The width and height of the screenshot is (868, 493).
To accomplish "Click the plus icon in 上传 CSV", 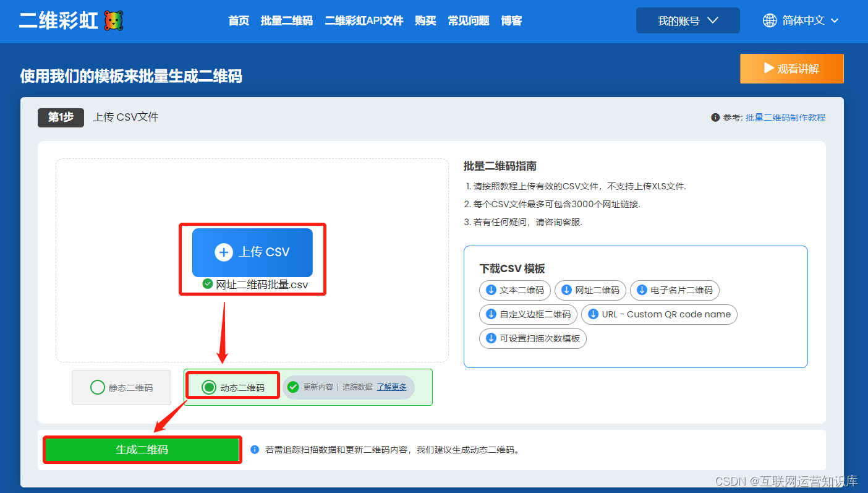I will (223, 252).
